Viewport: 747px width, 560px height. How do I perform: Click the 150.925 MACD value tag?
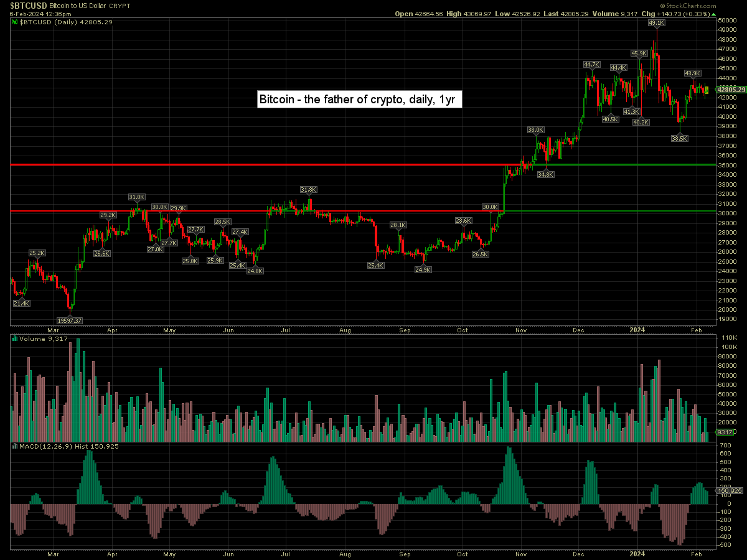730,491
